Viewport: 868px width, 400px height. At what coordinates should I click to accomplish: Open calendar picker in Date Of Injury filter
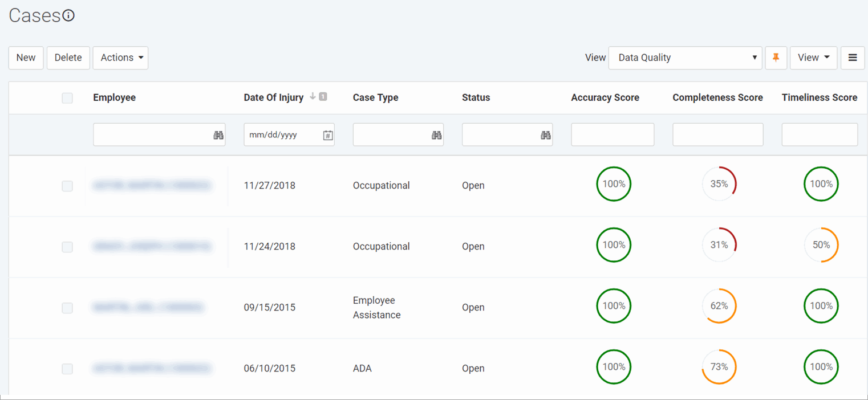click(328, 135)
